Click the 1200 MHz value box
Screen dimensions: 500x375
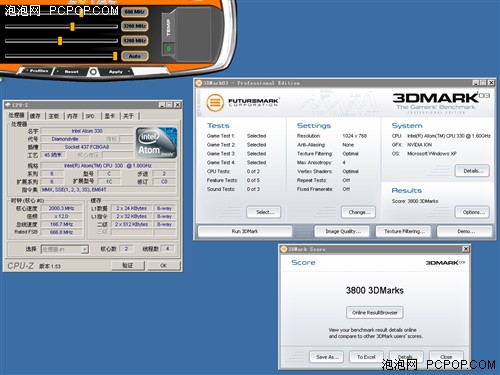click(x=135, y=41)
